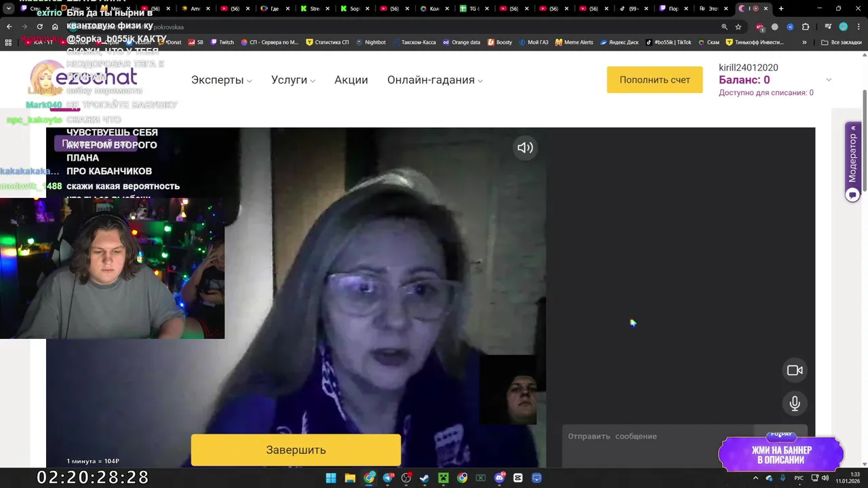
Task: Open the Orange data bookmark
Action: [x=461, y=42]
